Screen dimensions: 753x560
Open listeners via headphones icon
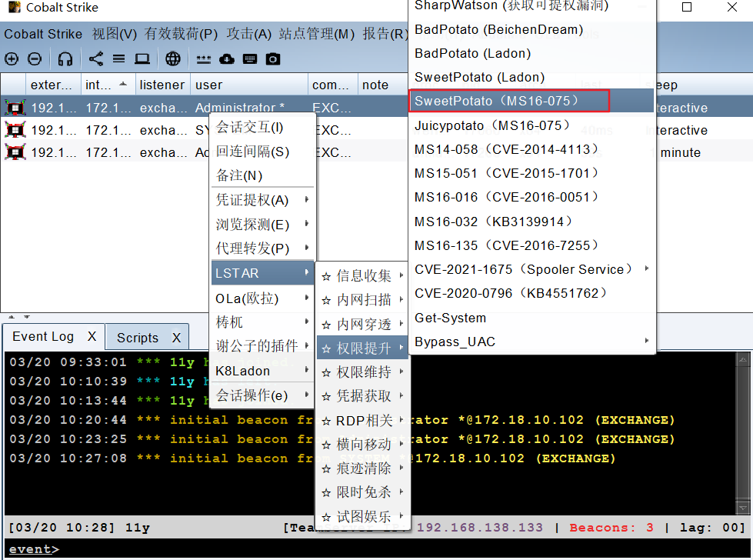click(65, 59)
